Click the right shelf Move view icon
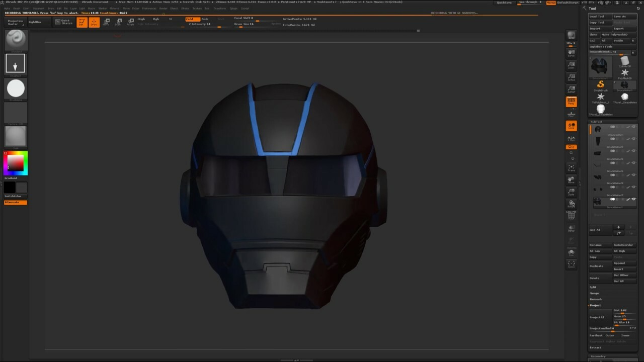The image size is (644, 362). click(571, 179)
